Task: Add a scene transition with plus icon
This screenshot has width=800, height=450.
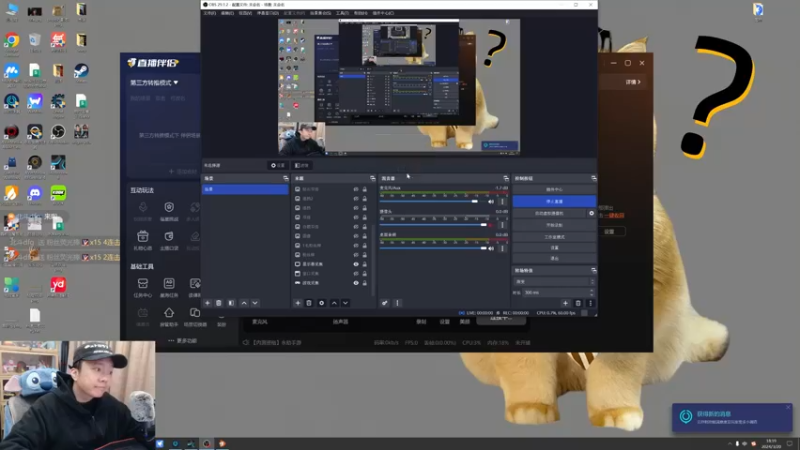Action: pos(565,303)
